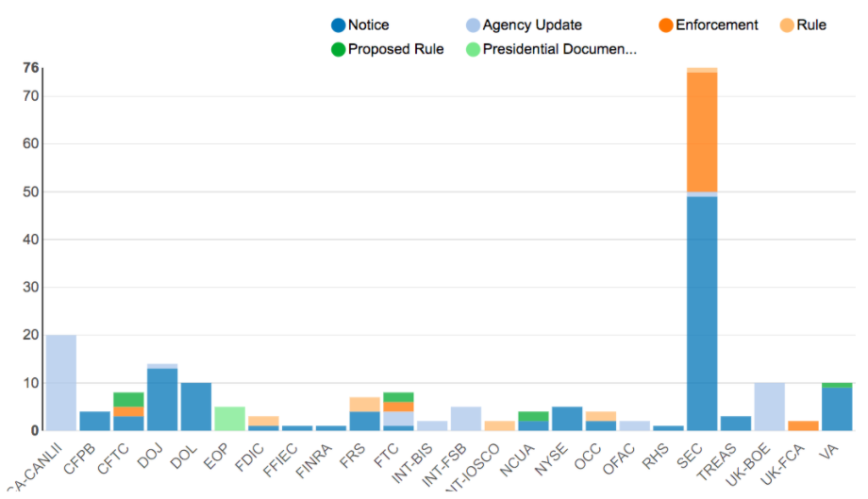Click the Presidential Documen... legend label
Image resolution: width=868 pixels, height=499 pixels.
click(559, 49)
